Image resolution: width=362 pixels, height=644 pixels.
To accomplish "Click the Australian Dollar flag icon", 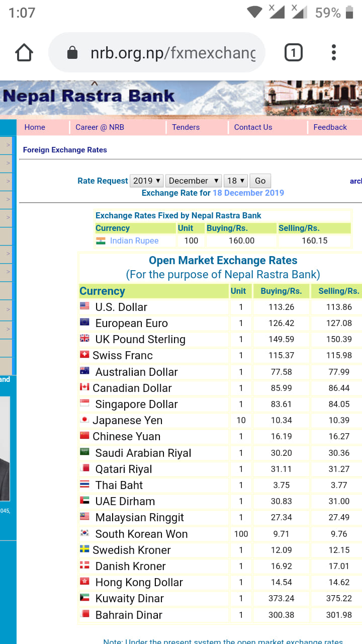I will pyautogui.click(x=84, y=371).
